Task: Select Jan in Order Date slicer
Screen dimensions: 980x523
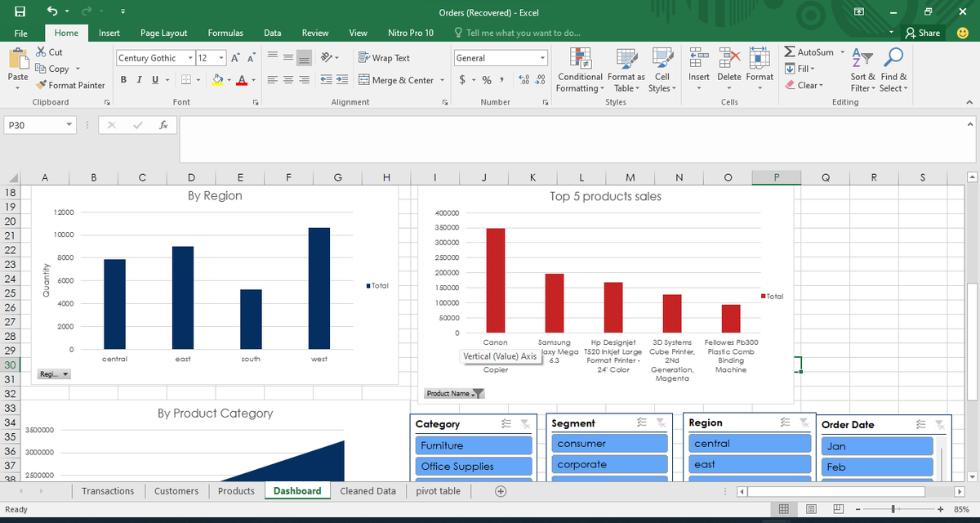Action: pyautogui.click(x=877, y=446)
